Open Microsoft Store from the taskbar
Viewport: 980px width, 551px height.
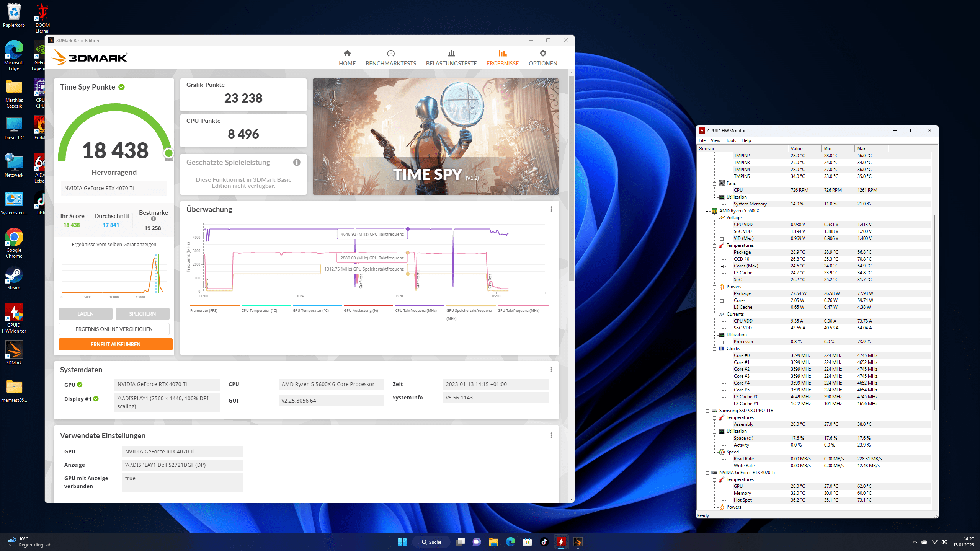527,542
